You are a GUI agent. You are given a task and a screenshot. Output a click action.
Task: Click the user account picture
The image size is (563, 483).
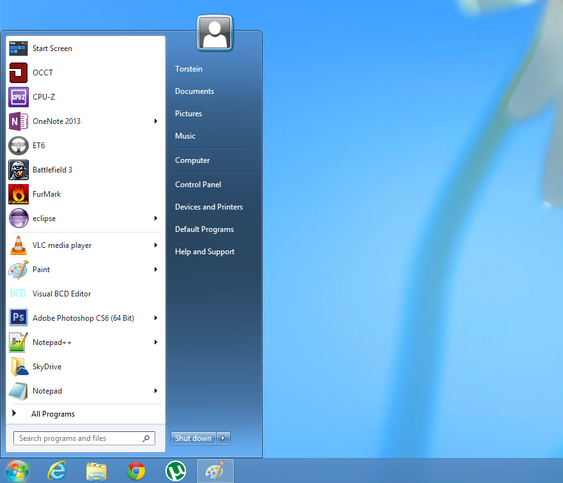(x=215, y=33)
